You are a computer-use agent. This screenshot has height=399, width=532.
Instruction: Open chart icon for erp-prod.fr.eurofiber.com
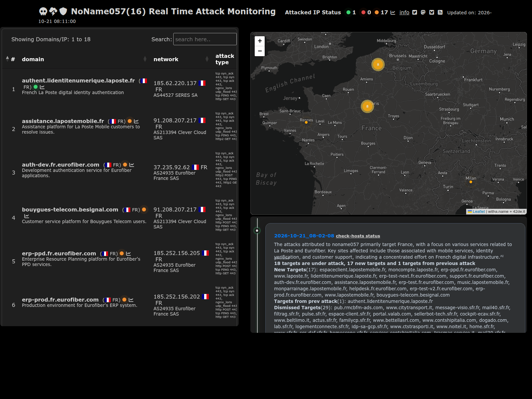[131, 300]
